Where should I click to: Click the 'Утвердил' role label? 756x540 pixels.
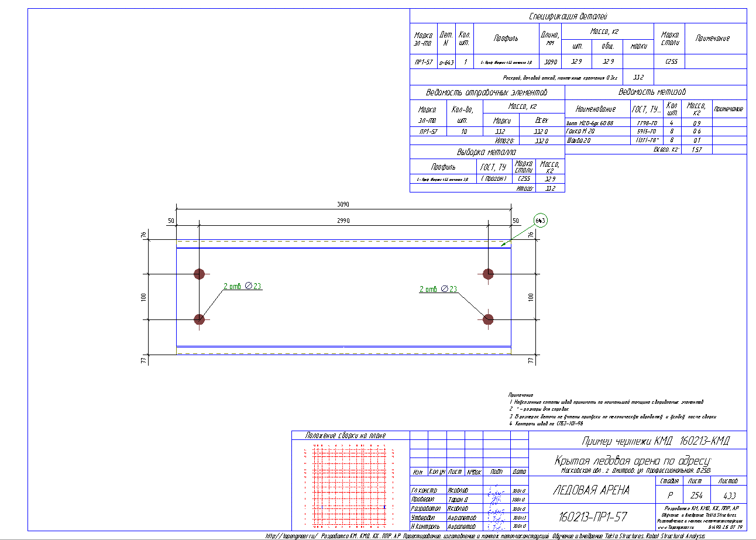(424, 517)
